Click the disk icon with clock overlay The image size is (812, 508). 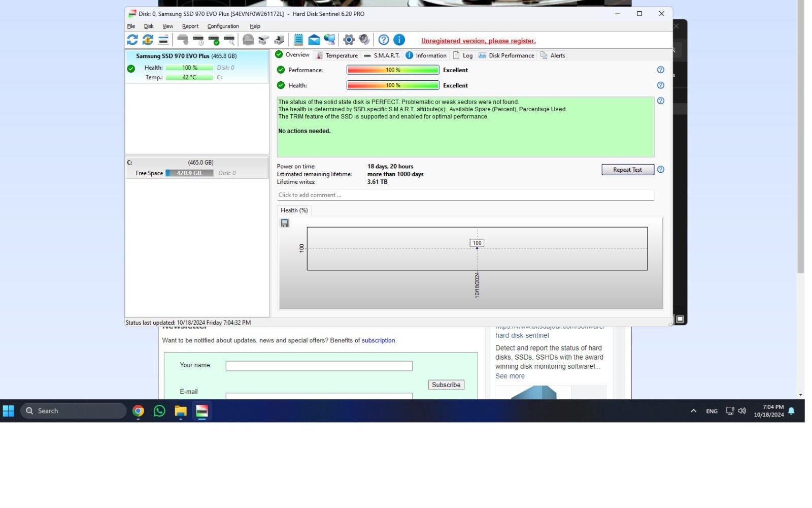[198, 40]
